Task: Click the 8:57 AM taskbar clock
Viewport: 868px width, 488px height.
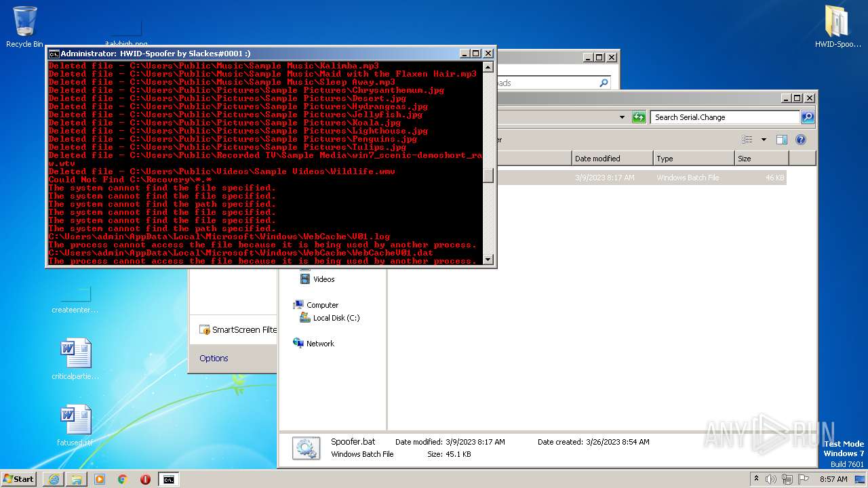Action: [833, 479]
